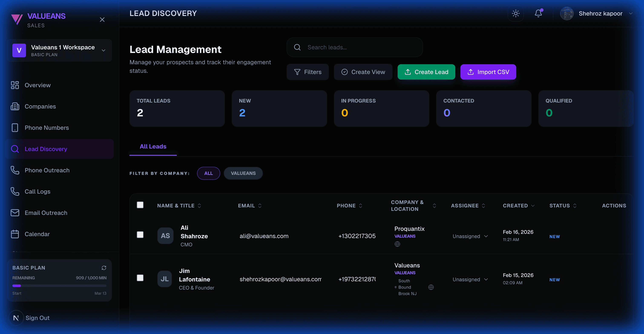
Task: Click the globe icon under Proquantix
Action: pyautogui.click(x=397, y=244)
